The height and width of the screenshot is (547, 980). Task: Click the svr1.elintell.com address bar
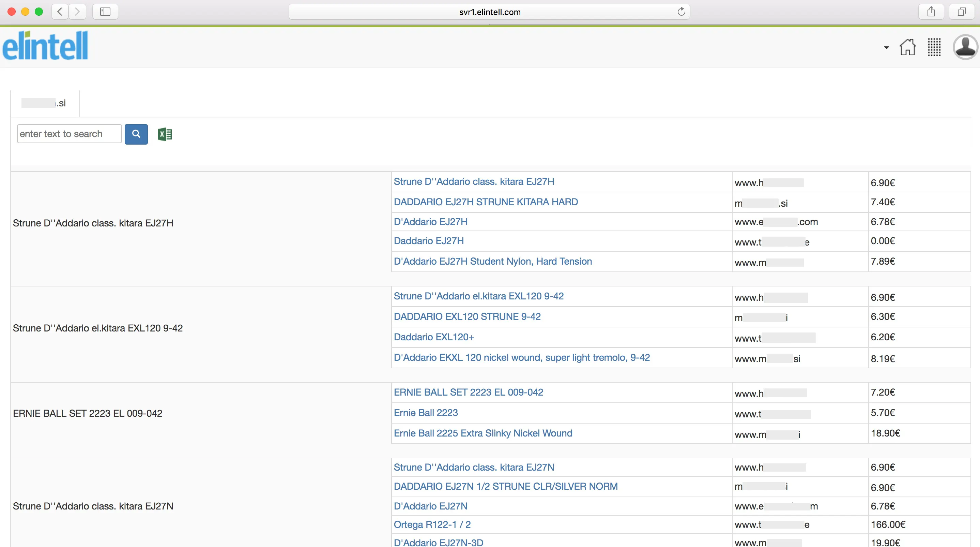[x=489, y=12]
